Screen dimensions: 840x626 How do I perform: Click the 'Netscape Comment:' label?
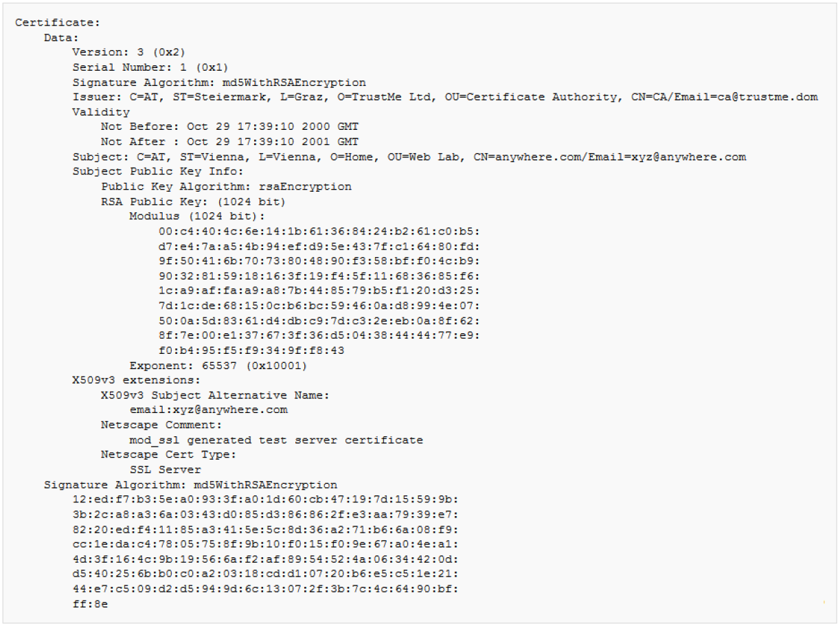point(161,425)
